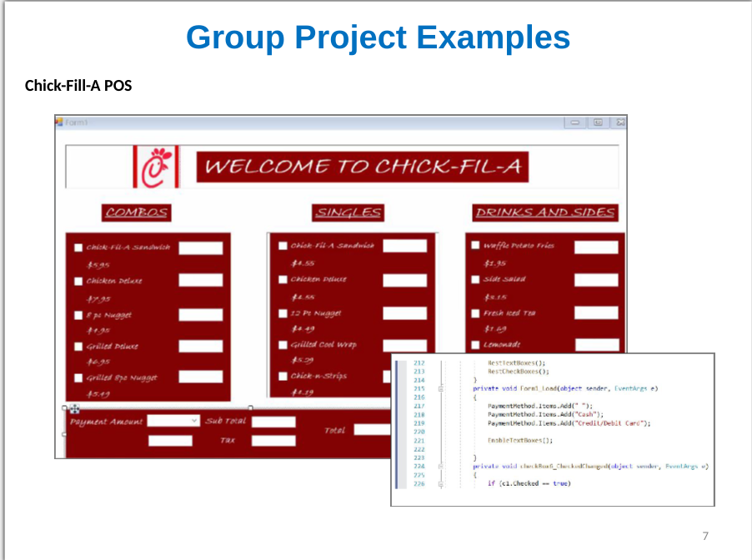Screen dimensions: 752x560
Task: Check Chicken Deluxe under COMBOS
Action: coord(78,281)
